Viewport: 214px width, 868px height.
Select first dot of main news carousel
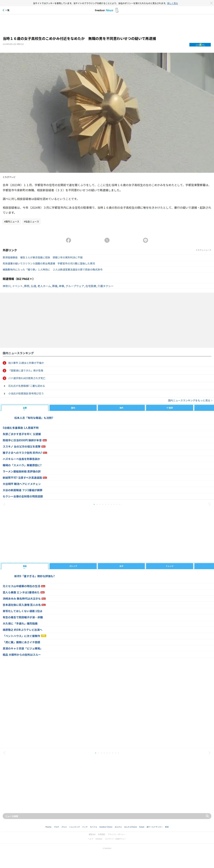94,504
